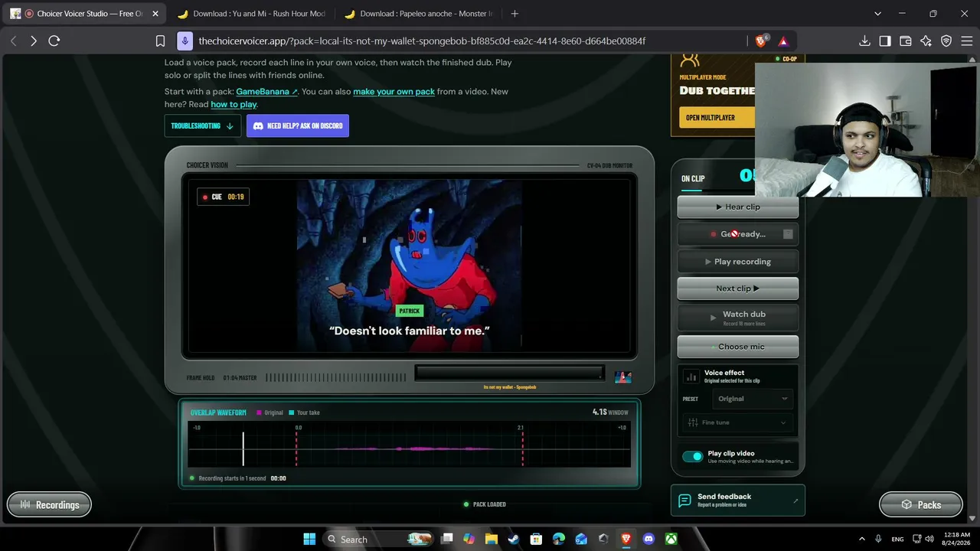
Task: Open the volume control in system tray
Action: (929, 539)
